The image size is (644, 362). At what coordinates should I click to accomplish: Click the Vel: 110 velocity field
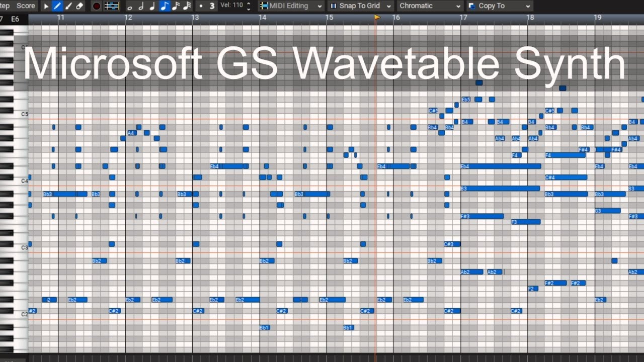click(231, 5)
